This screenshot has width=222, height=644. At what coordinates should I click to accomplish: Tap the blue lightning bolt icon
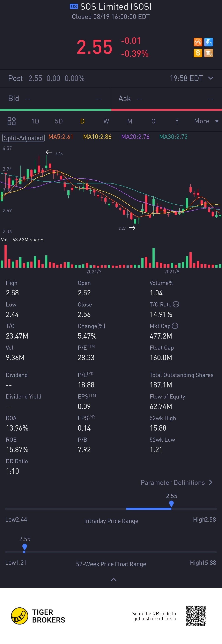(x=208, y=42)
